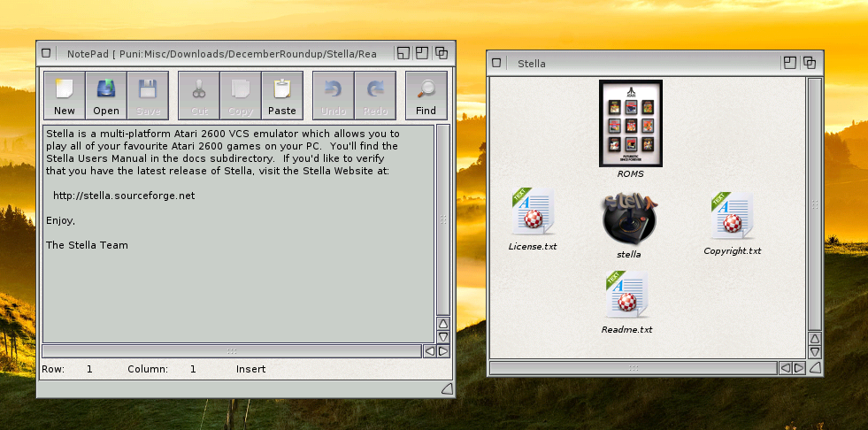Click the Undo toolbar button
868x430 pixels.
pyautogui.click(x=333, y=95)
